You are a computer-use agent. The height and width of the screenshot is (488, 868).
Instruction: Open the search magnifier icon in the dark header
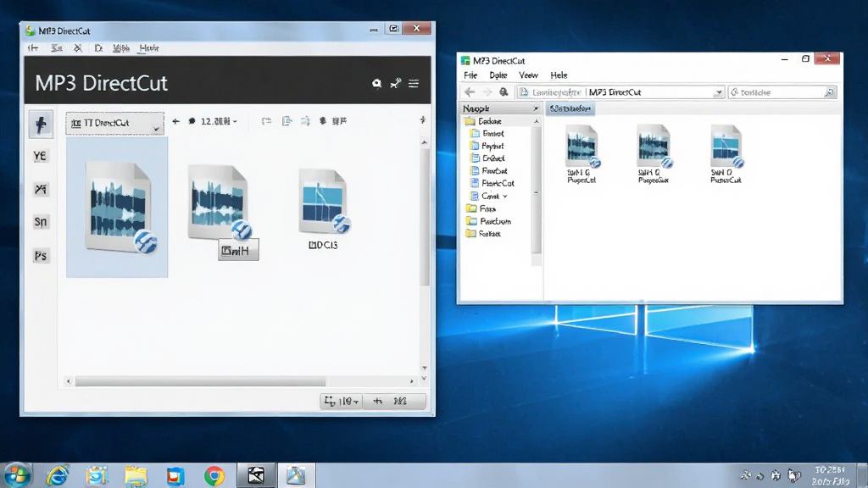pos(376,84)
